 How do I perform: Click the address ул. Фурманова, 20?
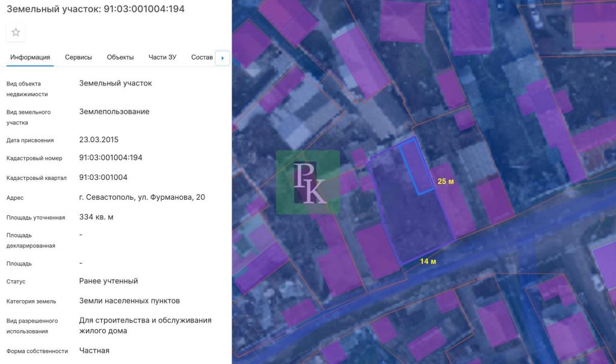pyautogui.click(x=142, y=197)
